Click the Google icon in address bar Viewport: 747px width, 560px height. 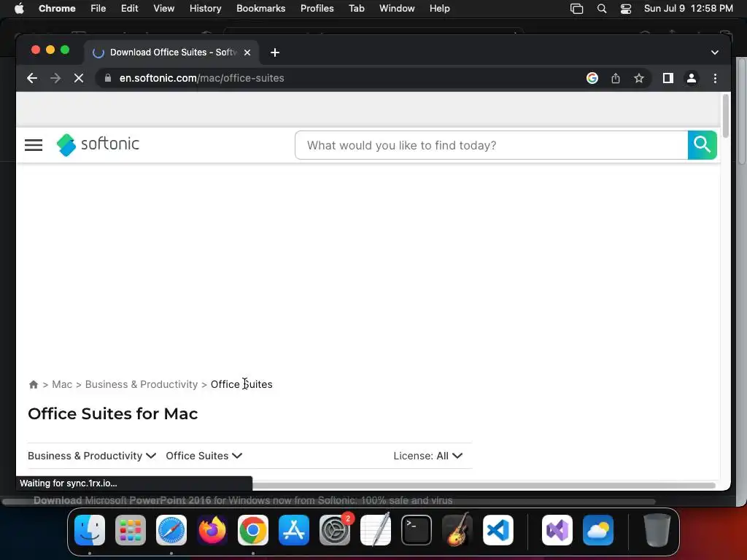click(x=592, y=78)
